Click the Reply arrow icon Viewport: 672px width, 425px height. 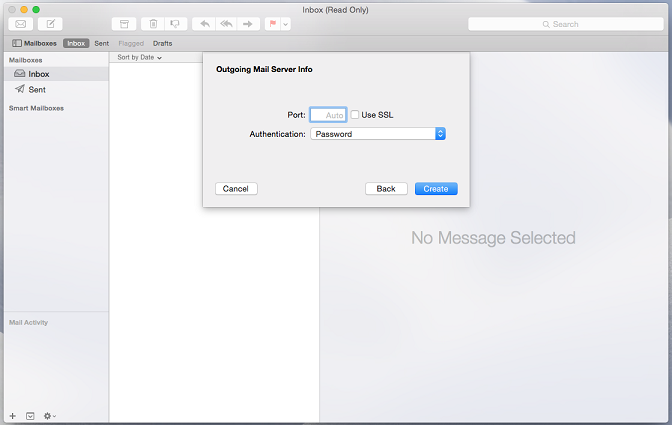coord(204,23)
